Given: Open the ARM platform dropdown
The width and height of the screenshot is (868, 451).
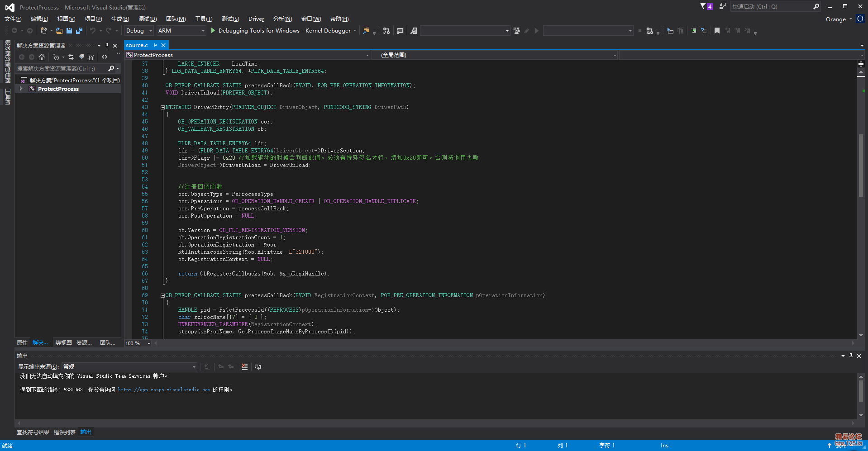Looking at the screenshot, I should 181,31.
